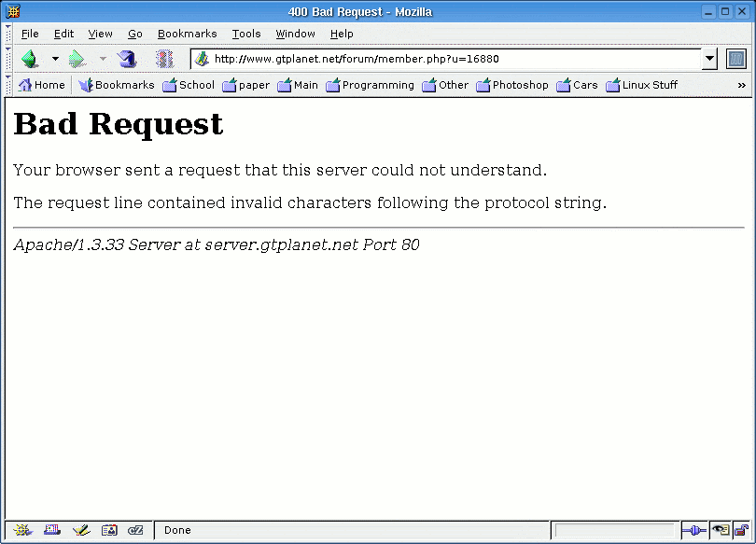
Task: Click the Done status text
Action: coord(177,530)
